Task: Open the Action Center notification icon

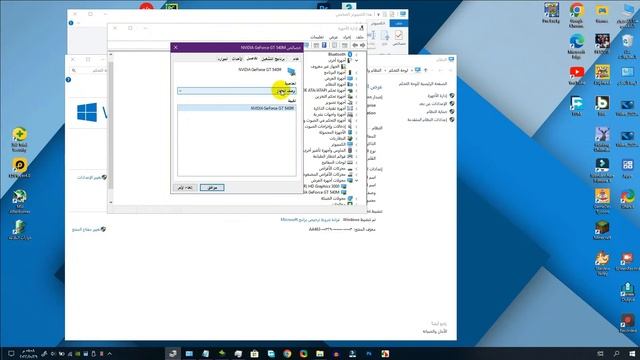Action: pos(11,353)
